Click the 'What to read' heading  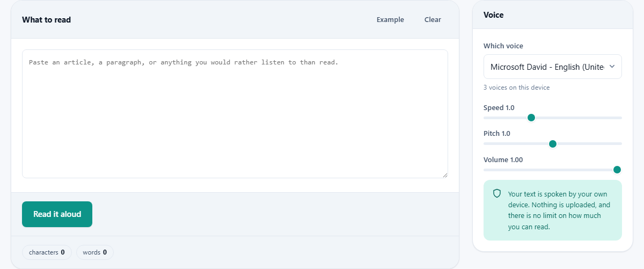pos(46,20)
